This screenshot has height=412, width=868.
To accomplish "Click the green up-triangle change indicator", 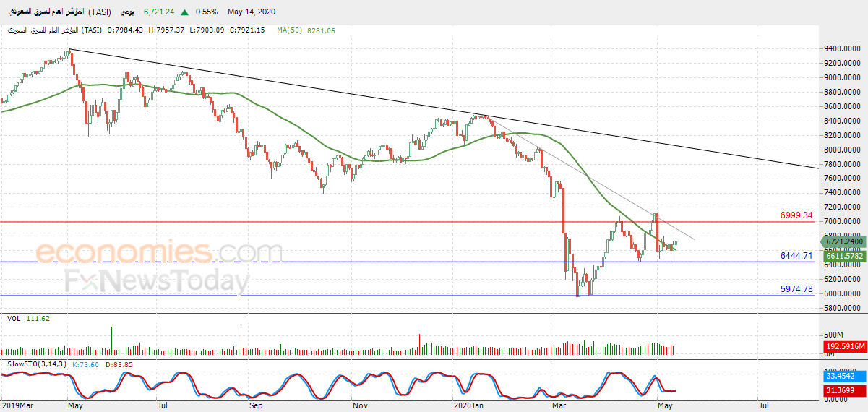I will pyautogui.click(x=186, y=12).
